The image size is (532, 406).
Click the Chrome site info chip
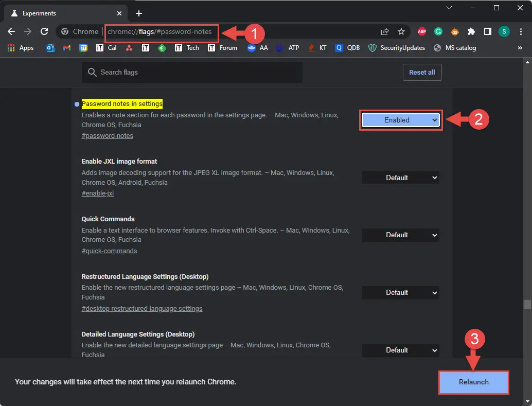[80, 31]
